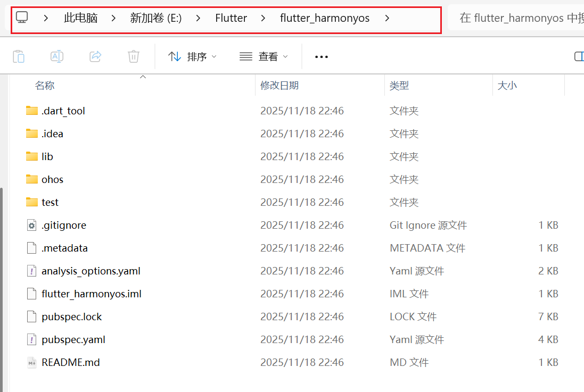
Task: Click the Delete trash can icon
Action: point(133,56)
